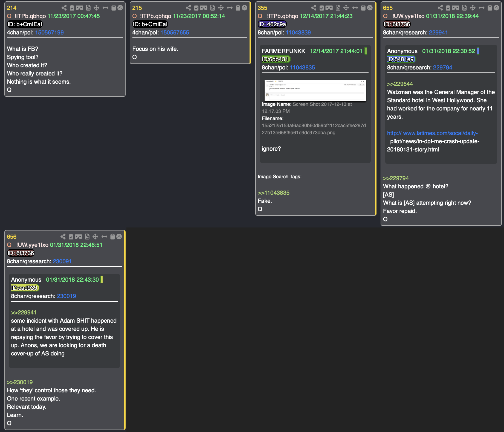Click image-file icon on post 215

point(213,8)
